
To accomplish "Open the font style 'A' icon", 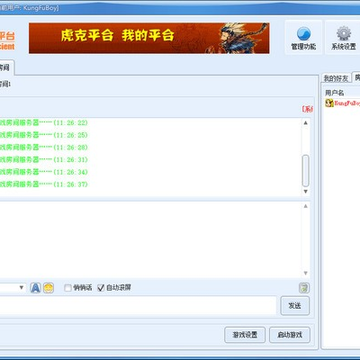I will 36,287.
